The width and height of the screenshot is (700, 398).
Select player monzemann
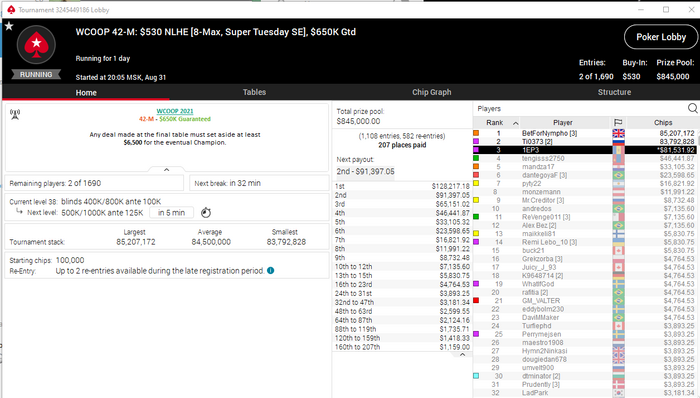pos(541,192)
